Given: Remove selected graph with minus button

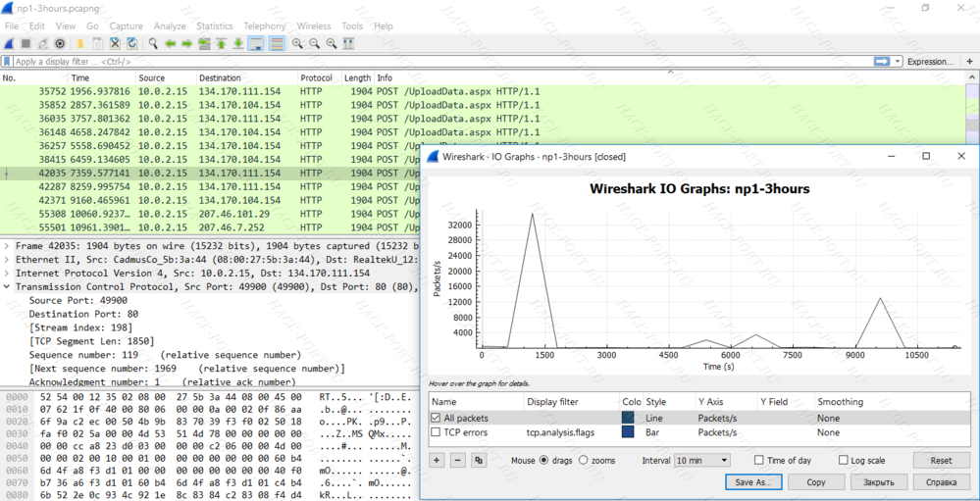Looking at the screenshot, I should [458, 461].
